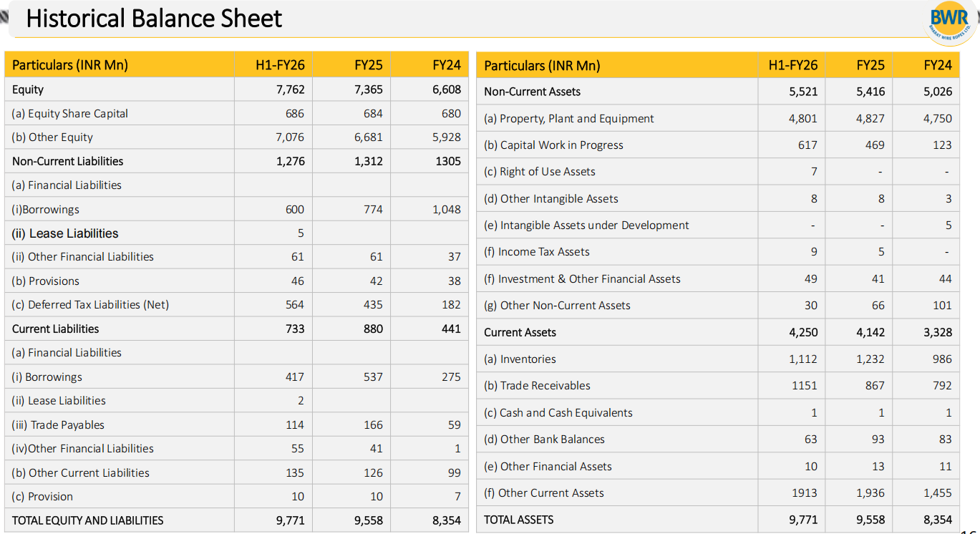Select the Other Current Liabilities row label
Screen dimensions: 980x534
(x=81, y=472)
